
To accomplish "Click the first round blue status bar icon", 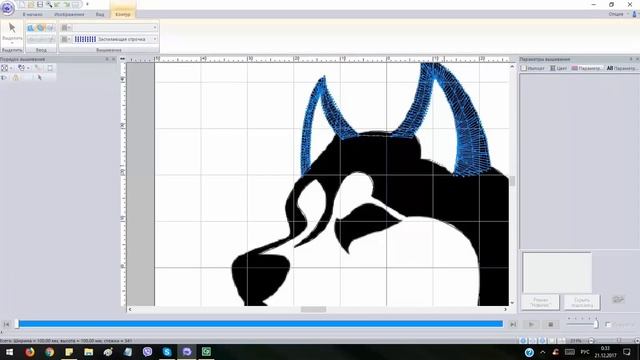I will click(523, 341).
